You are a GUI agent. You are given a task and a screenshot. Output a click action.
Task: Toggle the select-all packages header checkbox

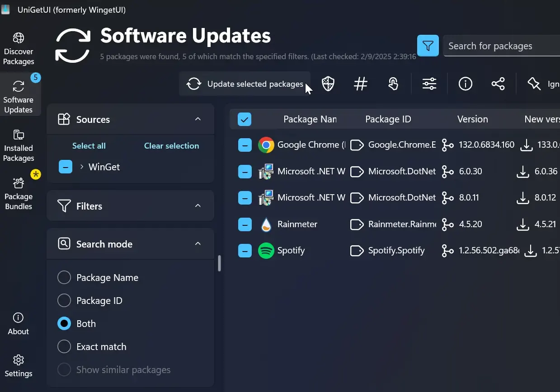[x=245, y=120]
